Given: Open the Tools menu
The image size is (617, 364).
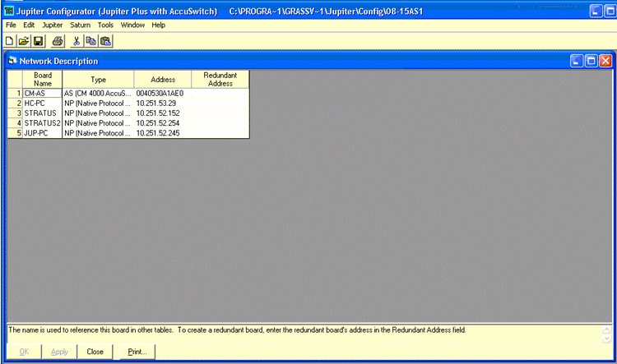Looking at the screenshot, I should (x=105, y=25).
